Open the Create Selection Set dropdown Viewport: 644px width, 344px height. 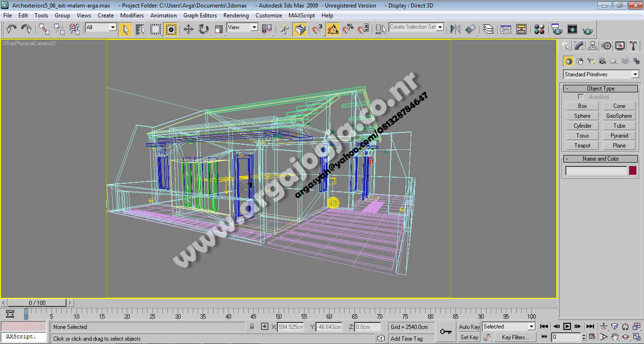pos(417,27)
